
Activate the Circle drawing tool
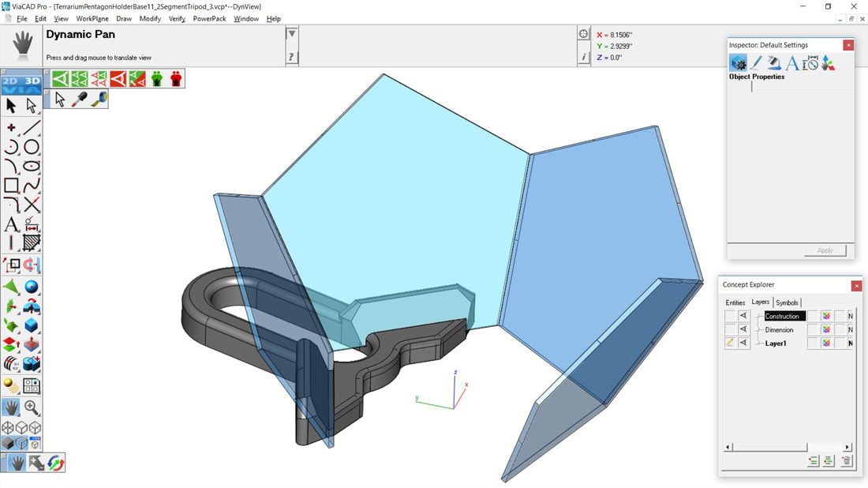point(32,147)
